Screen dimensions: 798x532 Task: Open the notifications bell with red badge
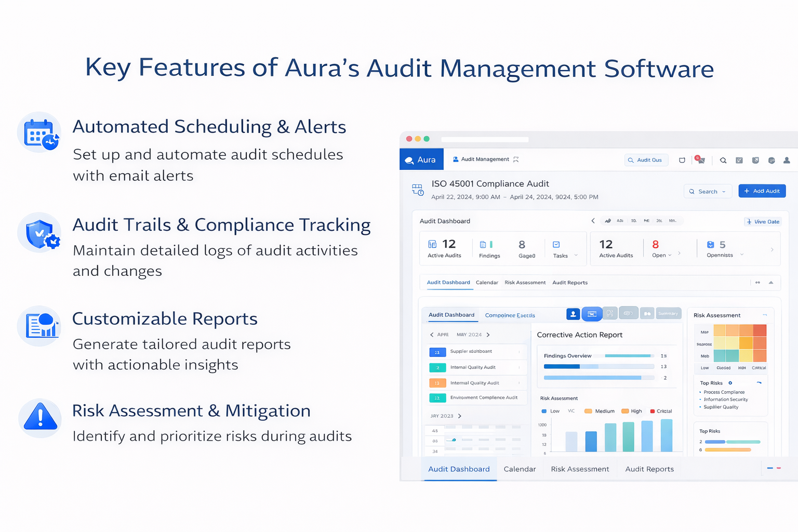700,160
